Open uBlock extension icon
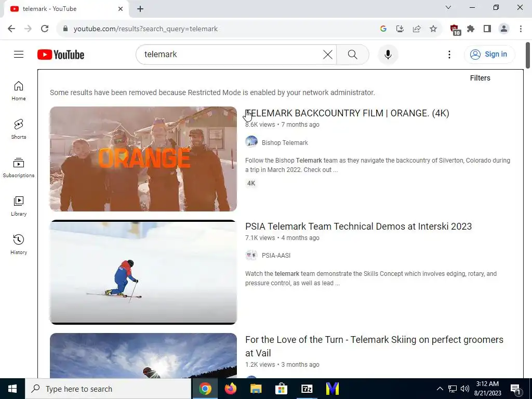 coord(455,30)
